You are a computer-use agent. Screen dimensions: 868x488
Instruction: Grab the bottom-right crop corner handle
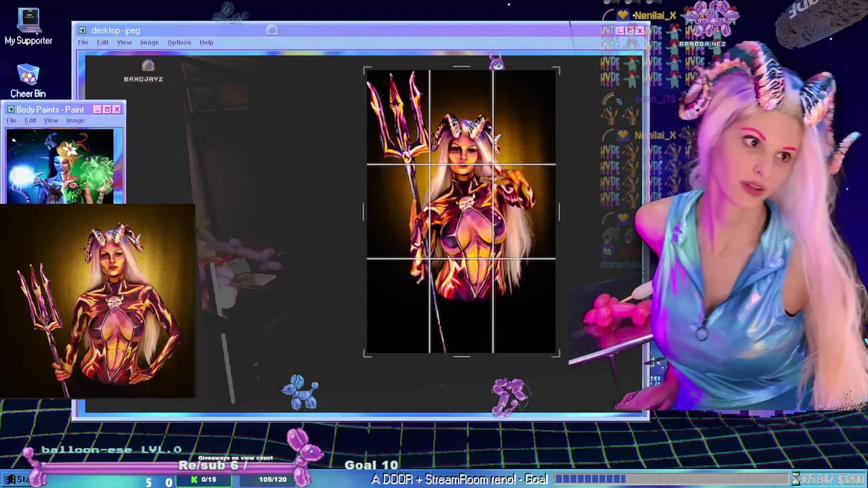(x=556, y=353)
